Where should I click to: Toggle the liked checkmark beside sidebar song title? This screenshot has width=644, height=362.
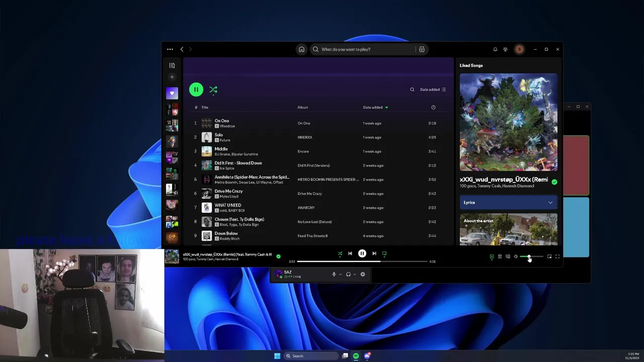coord(554,182)
